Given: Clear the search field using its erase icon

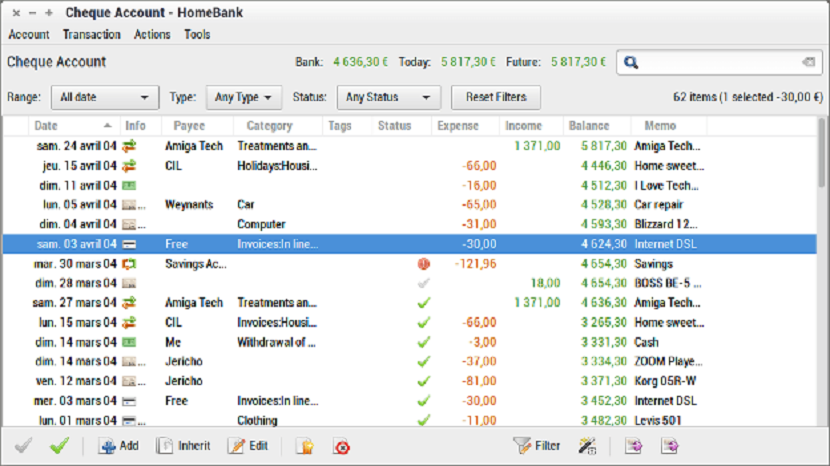Looking at the screenshot, I should (808, 63).
